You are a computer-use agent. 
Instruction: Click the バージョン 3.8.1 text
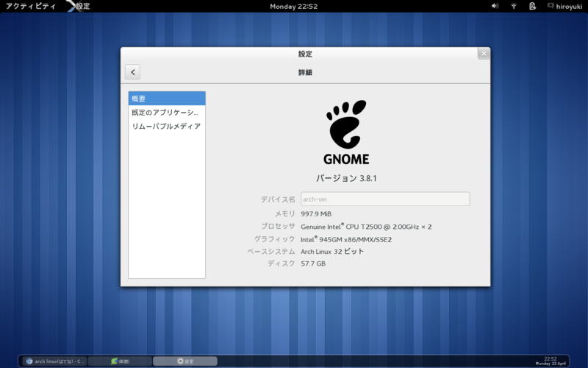click(x=346, y=178)
